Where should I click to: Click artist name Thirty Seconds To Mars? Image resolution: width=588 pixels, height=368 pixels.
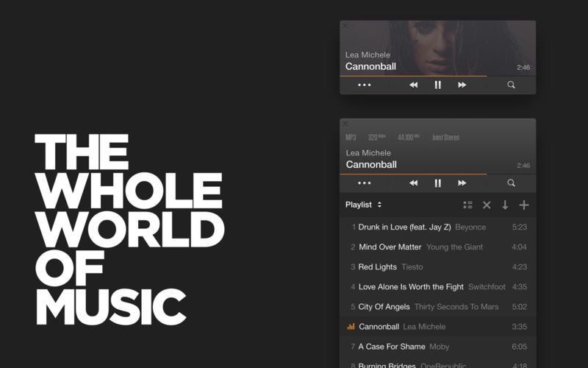[x=456, y=306]
